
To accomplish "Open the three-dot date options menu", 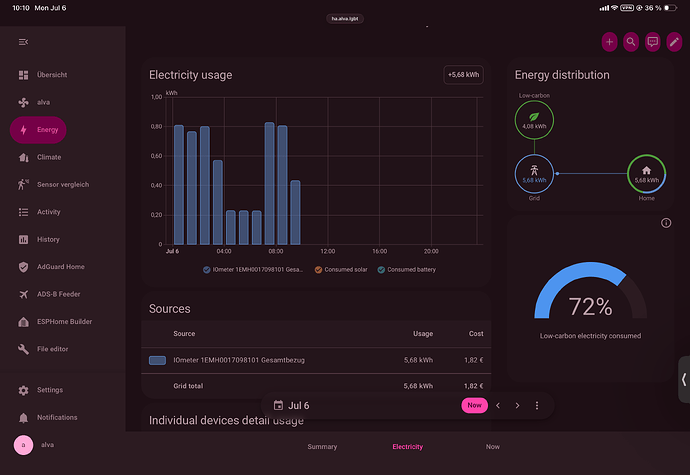I will pos(537,405).
